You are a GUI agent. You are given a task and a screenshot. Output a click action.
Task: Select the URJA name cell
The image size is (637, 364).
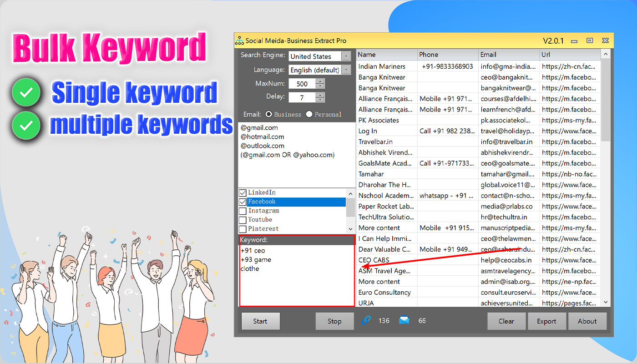click(387, 303)
